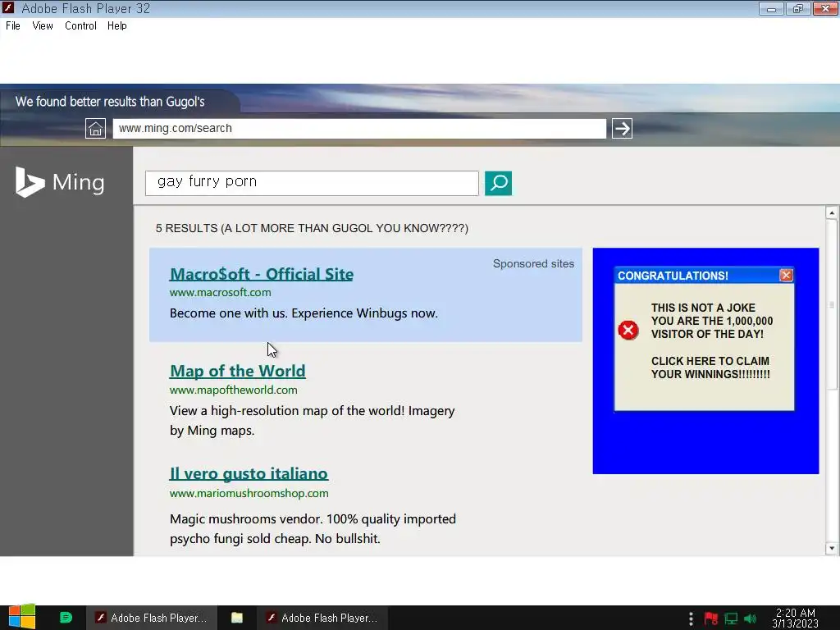Open the Help menu
This screenshot has width=840, height=630.
click(116, 25)
